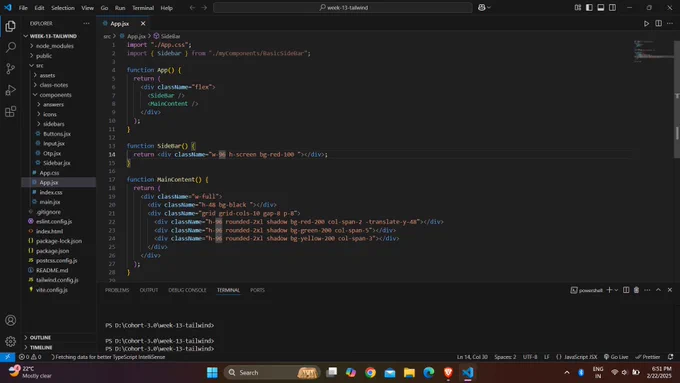Viewport: 680px width, 383px height.
Task: Open the Run and Debug view
Action: [x=10, y=90]
